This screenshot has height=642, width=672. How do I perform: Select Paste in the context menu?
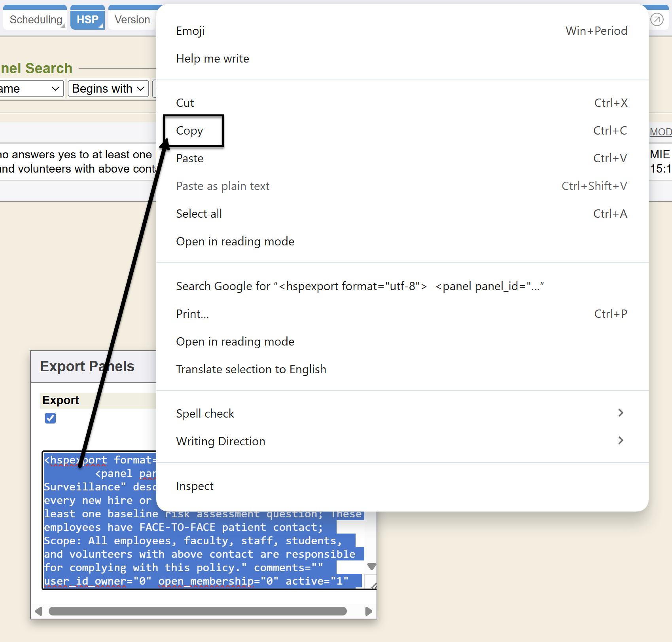(190, 158)
